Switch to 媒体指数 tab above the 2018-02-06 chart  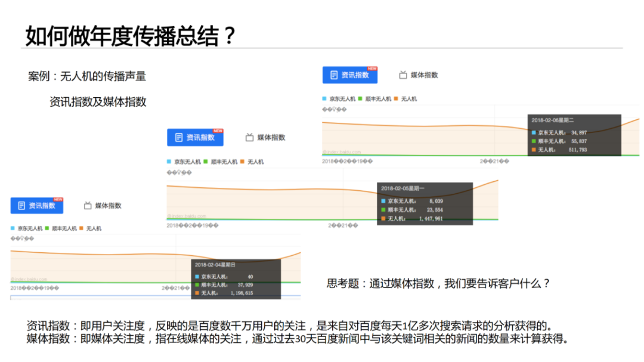tap(419, 75)
